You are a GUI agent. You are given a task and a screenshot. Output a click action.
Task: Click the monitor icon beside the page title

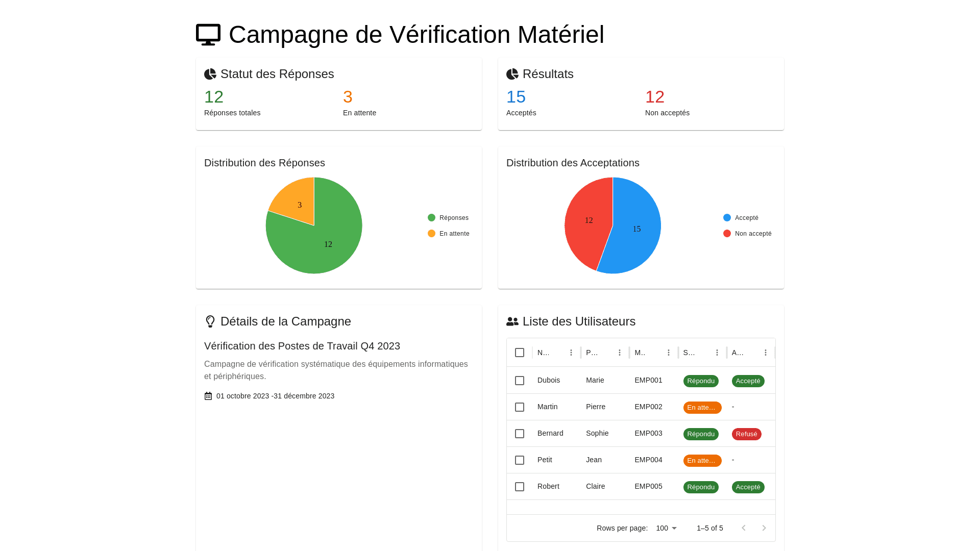pyautogui.click(x=208, y=35)
